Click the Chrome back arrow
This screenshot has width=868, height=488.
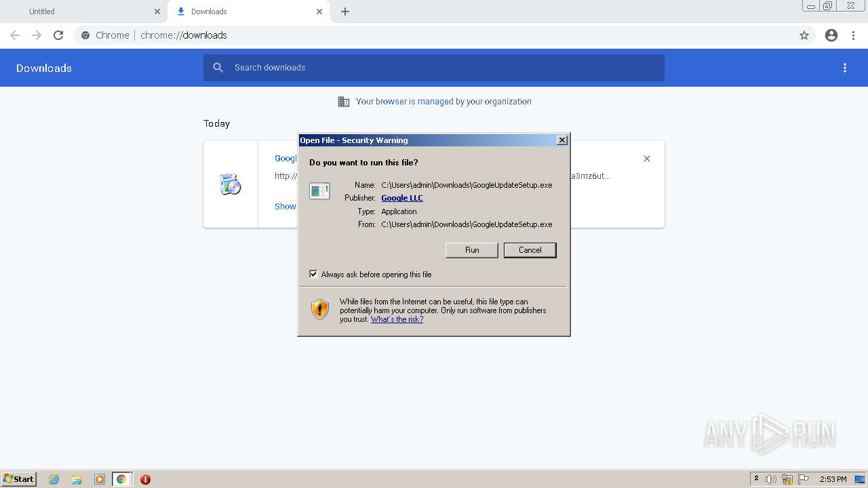click(x=15, y=35)
